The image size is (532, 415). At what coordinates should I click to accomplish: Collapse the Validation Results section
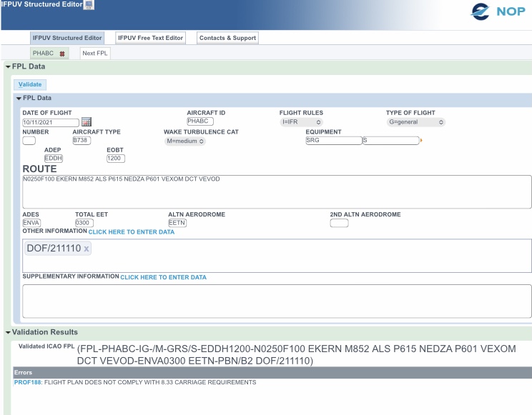[x=8, y=332]
